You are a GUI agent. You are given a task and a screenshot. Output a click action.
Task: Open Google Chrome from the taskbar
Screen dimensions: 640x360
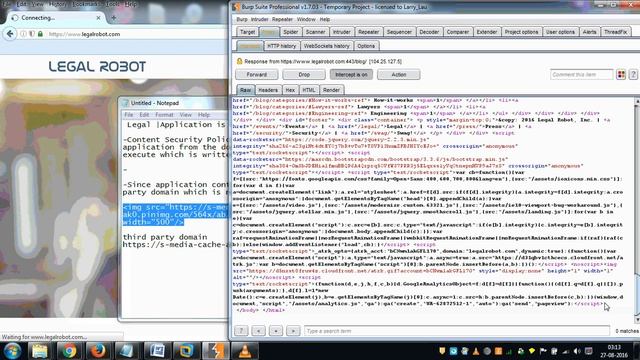click(x=69, y=351)
